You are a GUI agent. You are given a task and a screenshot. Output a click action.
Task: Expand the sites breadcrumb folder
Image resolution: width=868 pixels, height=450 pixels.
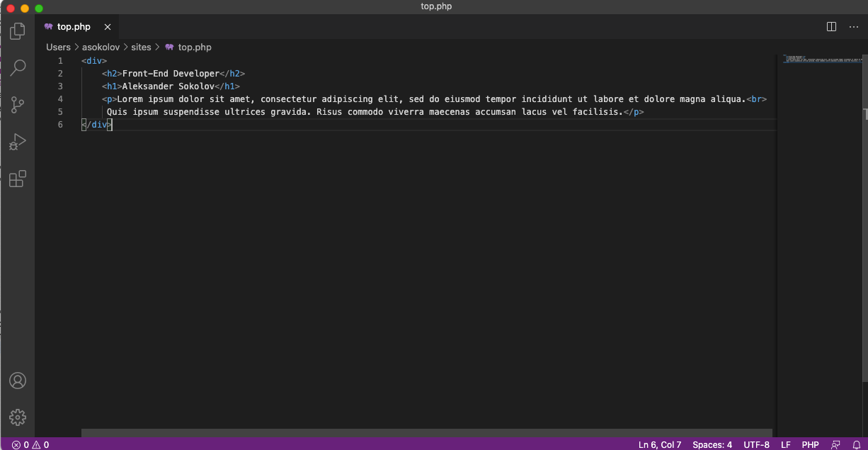[x=141, y=47]
